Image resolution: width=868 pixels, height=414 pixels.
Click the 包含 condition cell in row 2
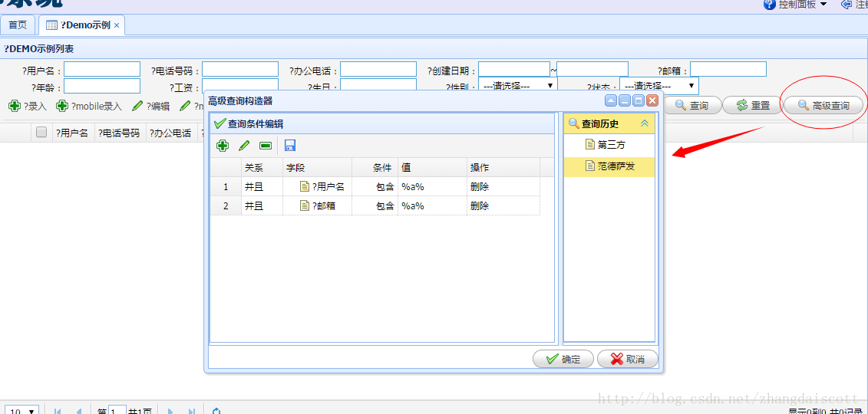point(375,205)
